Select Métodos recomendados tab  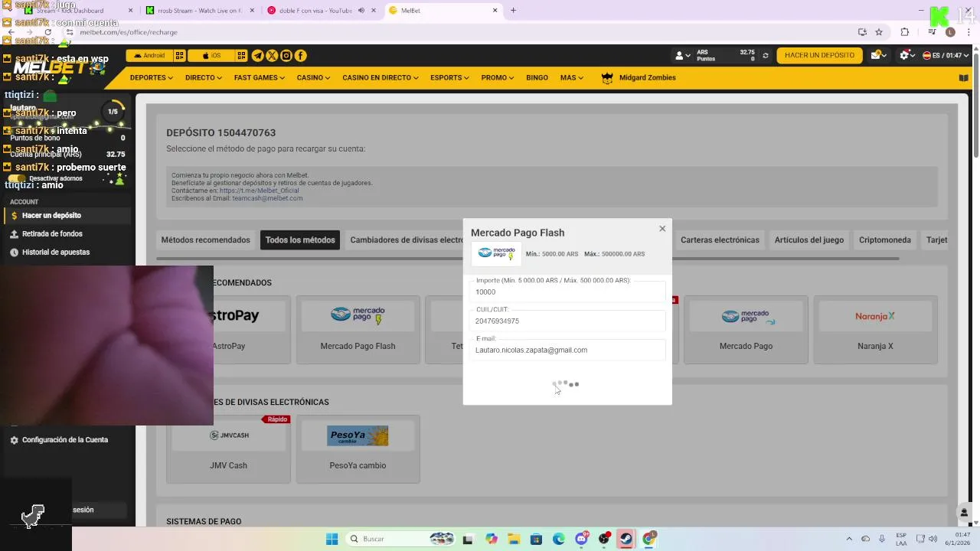tap(205, 240)
